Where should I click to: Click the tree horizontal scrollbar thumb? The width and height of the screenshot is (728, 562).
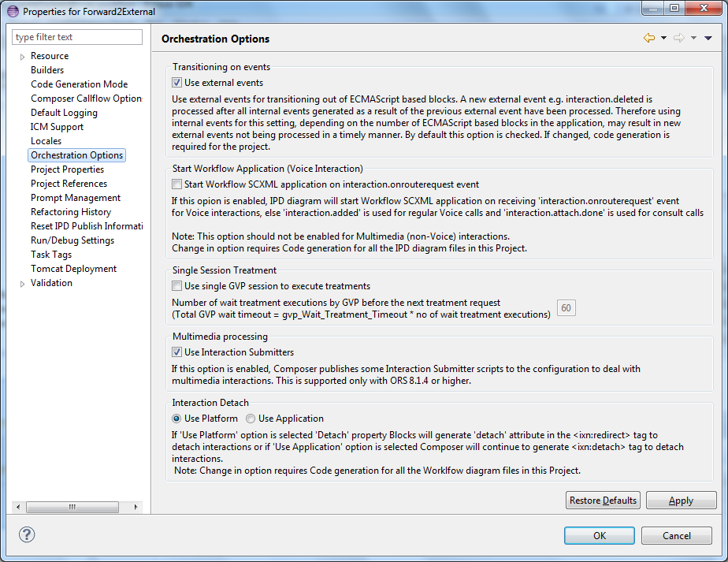72,507
